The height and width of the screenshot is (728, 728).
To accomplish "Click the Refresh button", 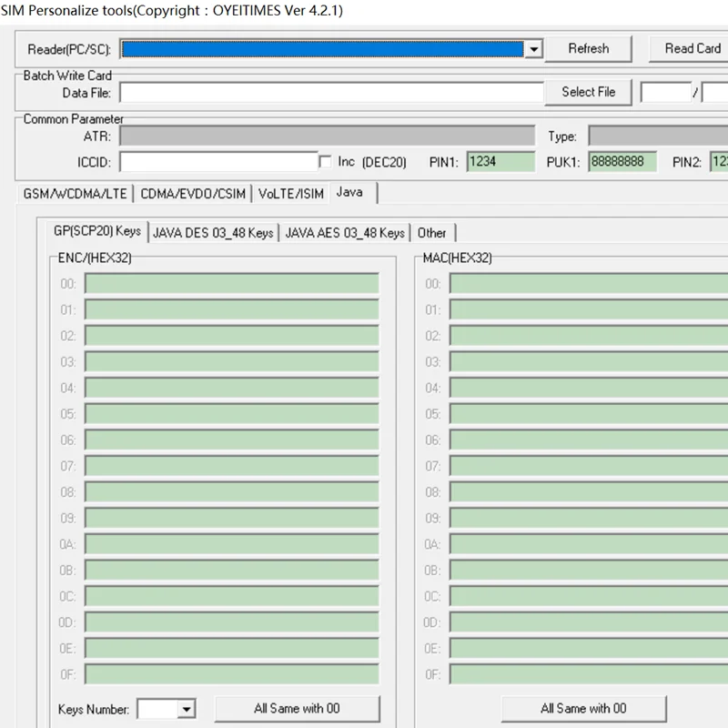I will click(x=589, y=48).
